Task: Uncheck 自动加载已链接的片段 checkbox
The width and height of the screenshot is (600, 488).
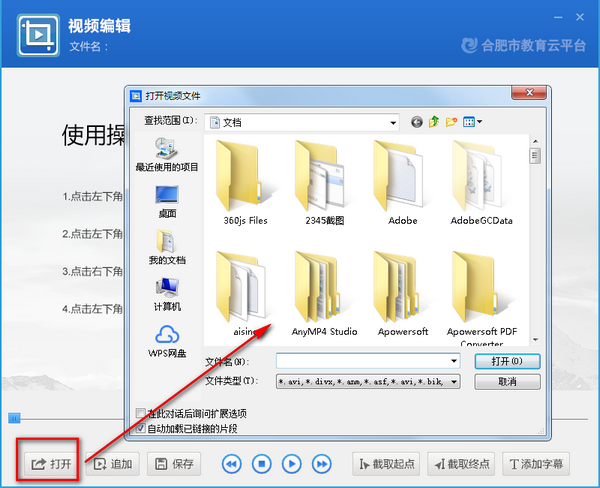Action: click(140, 428)
